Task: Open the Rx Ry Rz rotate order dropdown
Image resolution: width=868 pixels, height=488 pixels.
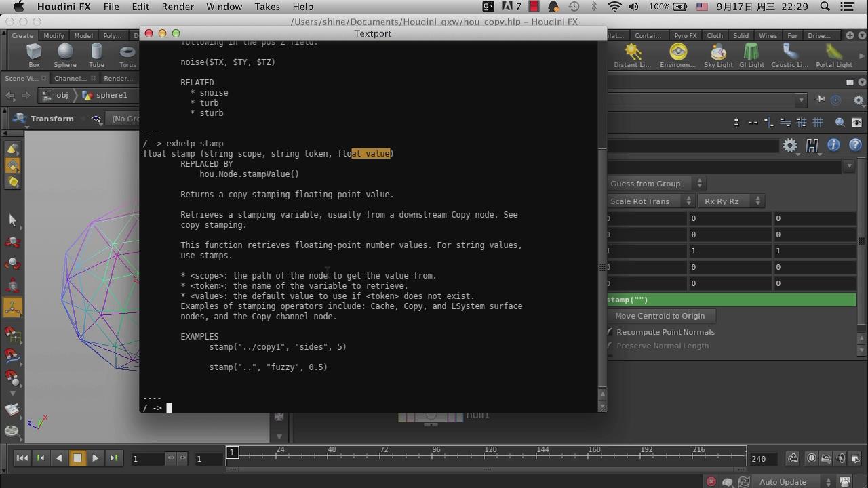Action: (732, 201)
